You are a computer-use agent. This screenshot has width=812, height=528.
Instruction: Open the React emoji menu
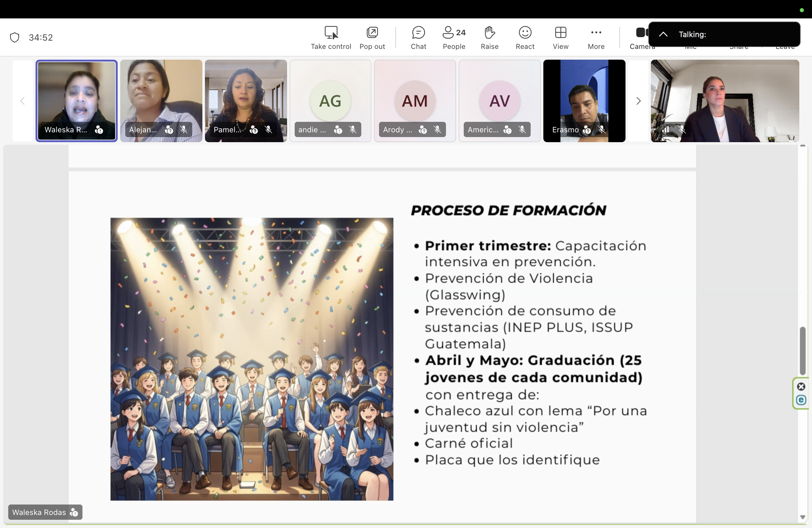[525, 37]
